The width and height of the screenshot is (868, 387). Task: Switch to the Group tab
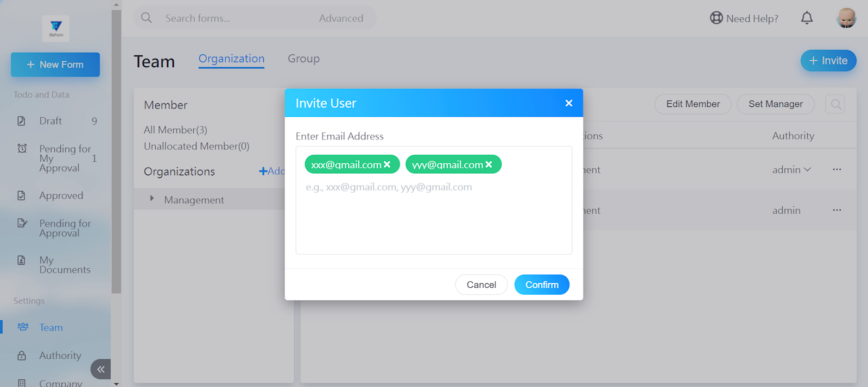tap(303, 59)
